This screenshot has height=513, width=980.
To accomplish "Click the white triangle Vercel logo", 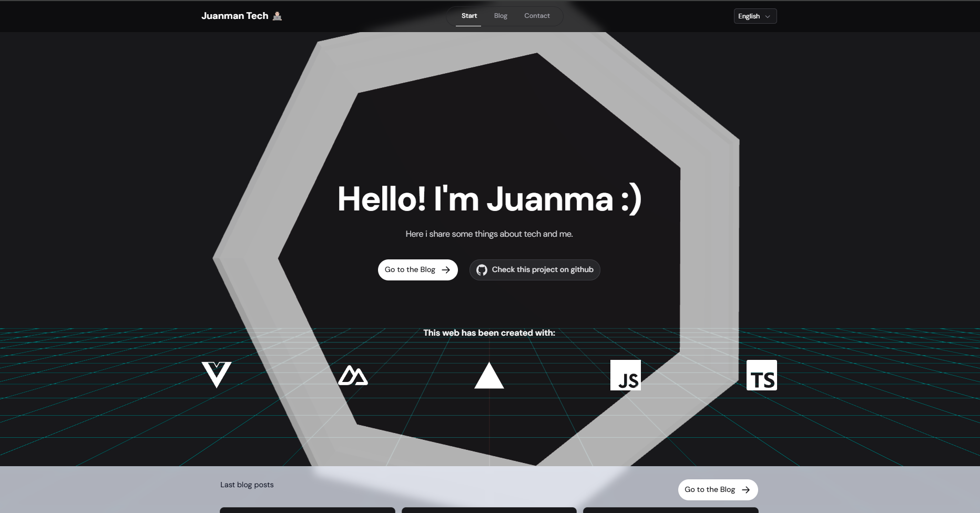I will point(489,376).
